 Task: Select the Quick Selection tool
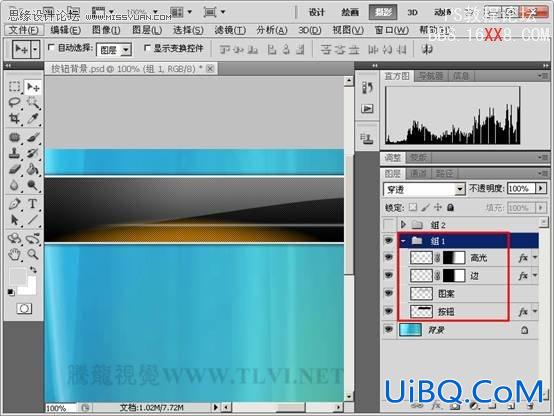33,102
